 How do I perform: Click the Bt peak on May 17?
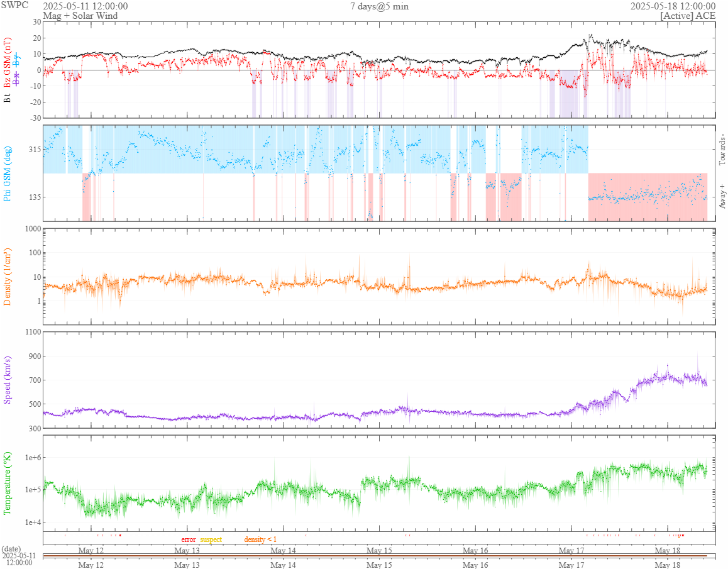pos(590,35)
